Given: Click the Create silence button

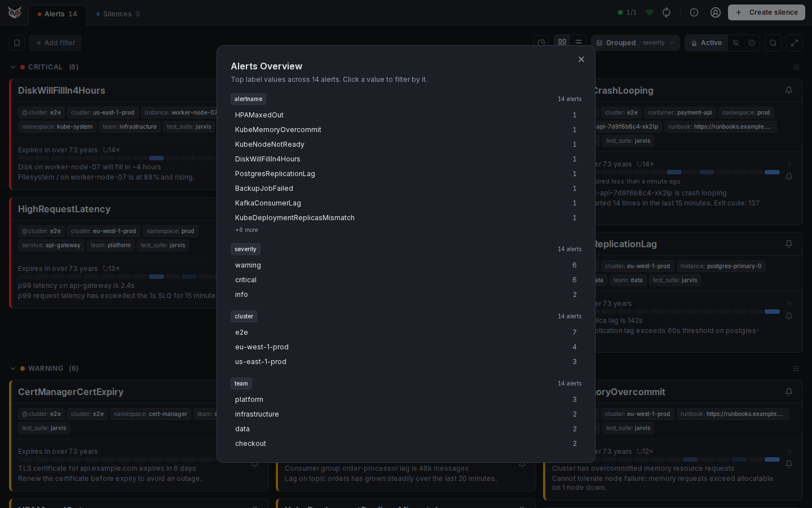Looking at the screenshot, I should 766,12.
